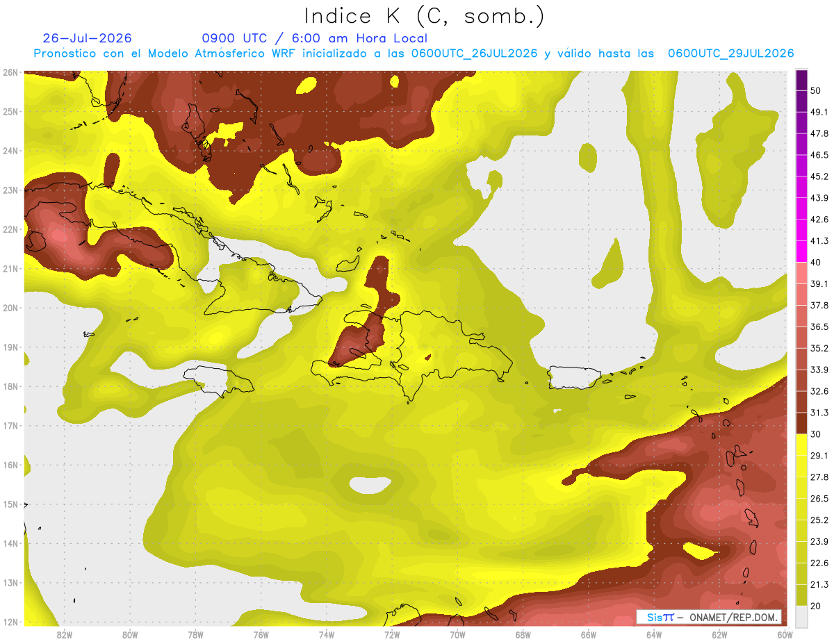Click the "62W" longitude label
The image size is (834, 644).
pyautogui.click(x=719, y=634)
